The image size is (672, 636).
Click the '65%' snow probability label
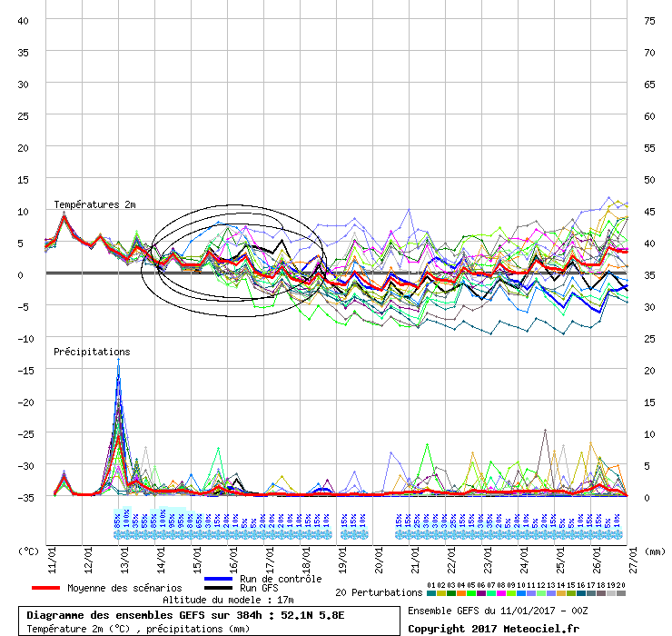(x=199, y=521)
